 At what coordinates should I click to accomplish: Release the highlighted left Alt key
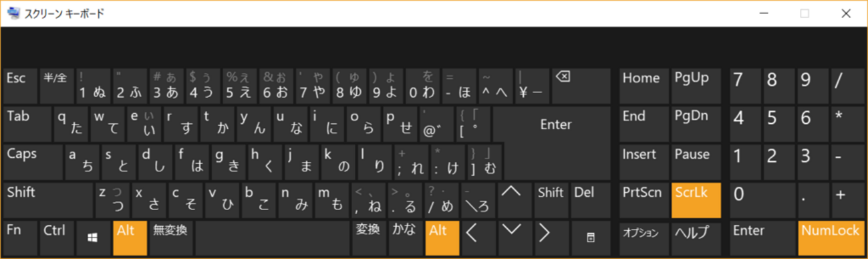click(x=130, y=238)
